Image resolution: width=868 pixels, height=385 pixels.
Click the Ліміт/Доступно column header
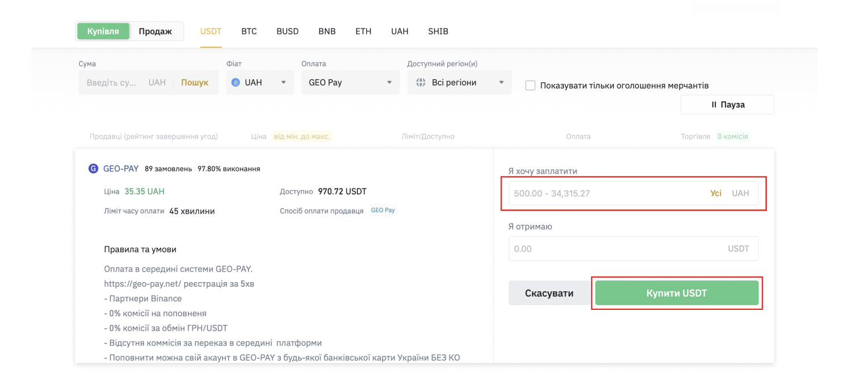428,136
